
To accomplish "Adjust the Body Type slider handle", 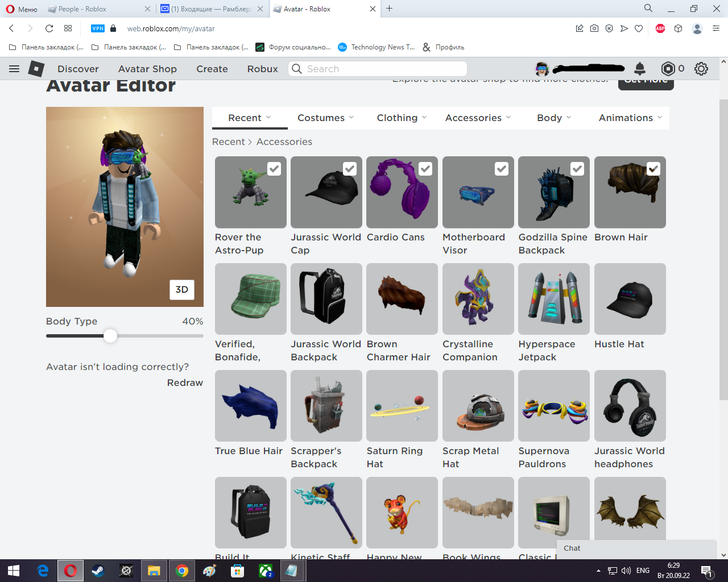I will tap(110, 336).
